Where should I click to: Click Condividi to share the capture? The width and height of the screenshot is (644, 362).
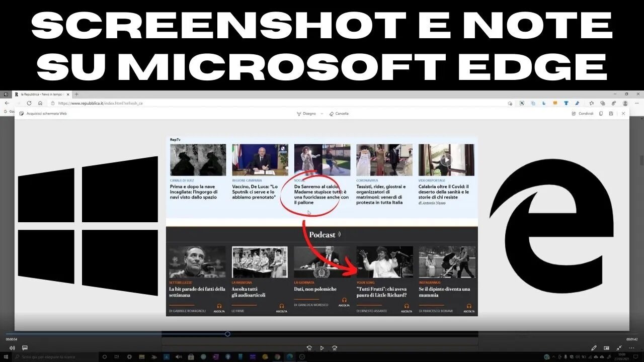coord(582,114)
